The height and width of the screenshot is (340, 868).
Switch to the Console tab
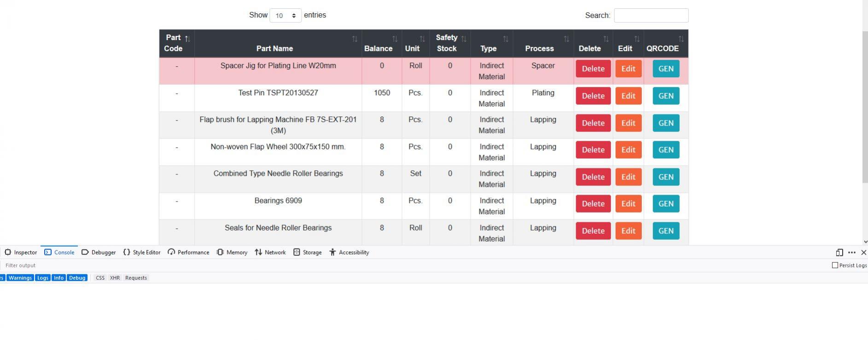[x=59, y=253]
